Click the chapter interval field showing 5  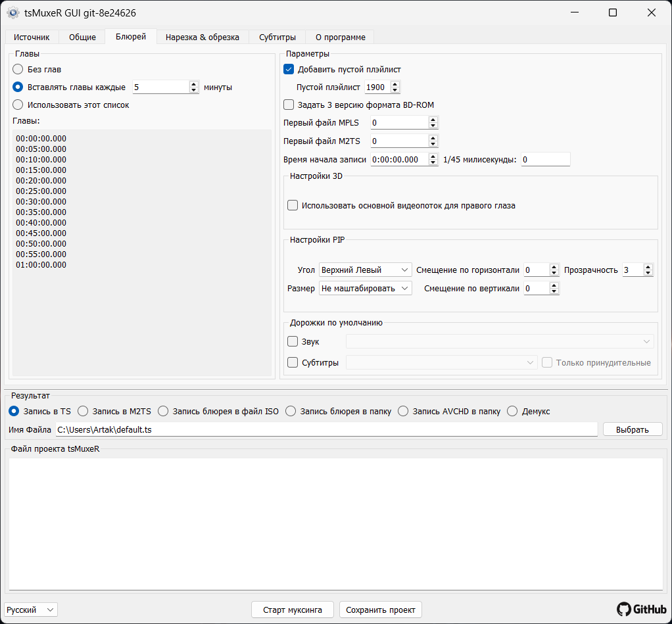point(160,87)
